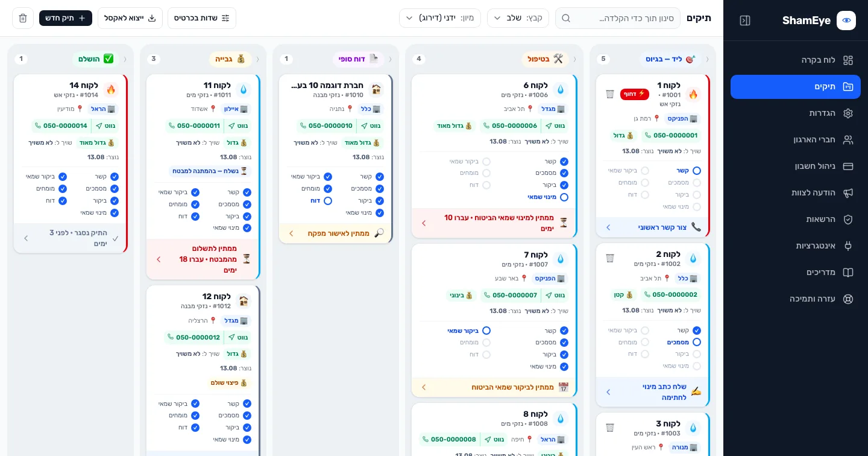This screenshot has width=868, height=456.
Task: Click house icon on לקוח 12 card
Action: [x=244, y=301]
